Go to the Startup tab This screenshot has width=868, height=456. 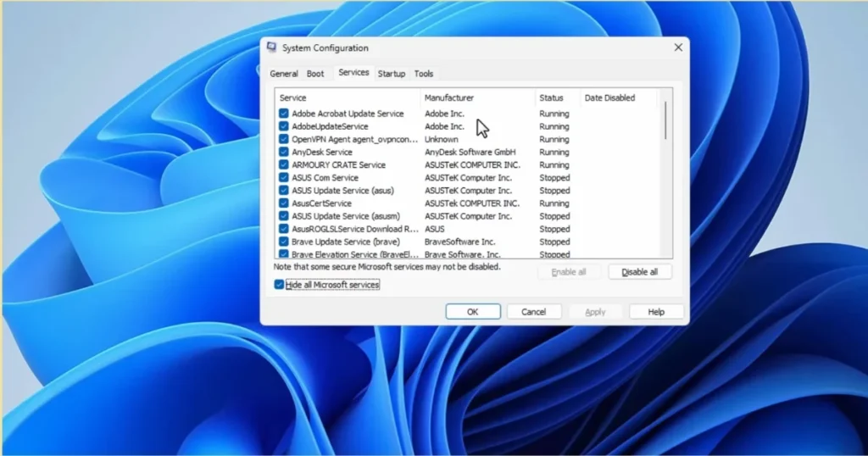tap(392, 74)
